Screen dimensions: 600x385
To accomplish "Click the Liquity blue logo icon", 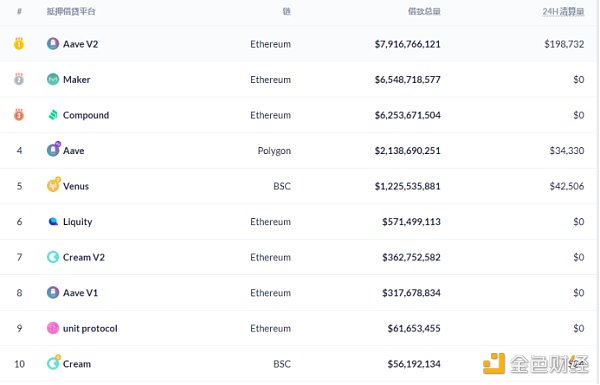I will (53, 221).
